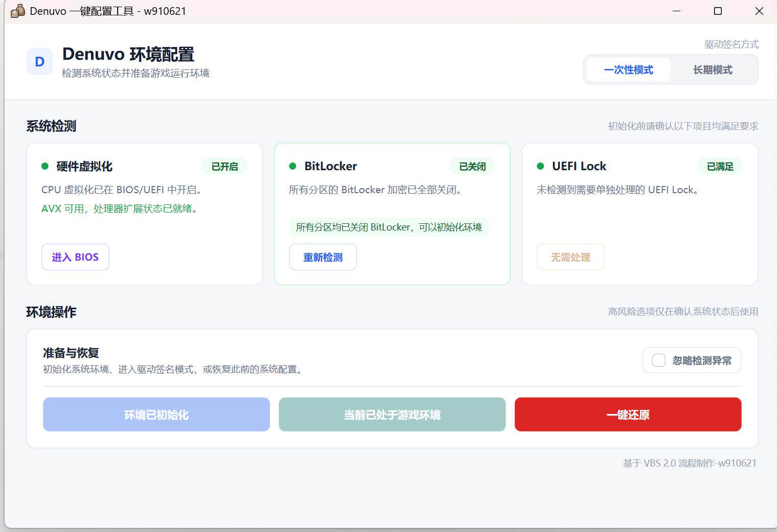This screenshot has height=532, width=777.
Task: Click the 无需处理 button under UEFI Lock
Action: point(570,257)
